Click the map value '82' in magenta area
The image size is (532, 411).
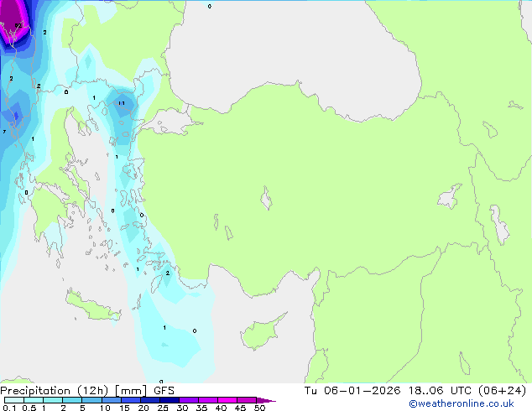tap(18, 25)
